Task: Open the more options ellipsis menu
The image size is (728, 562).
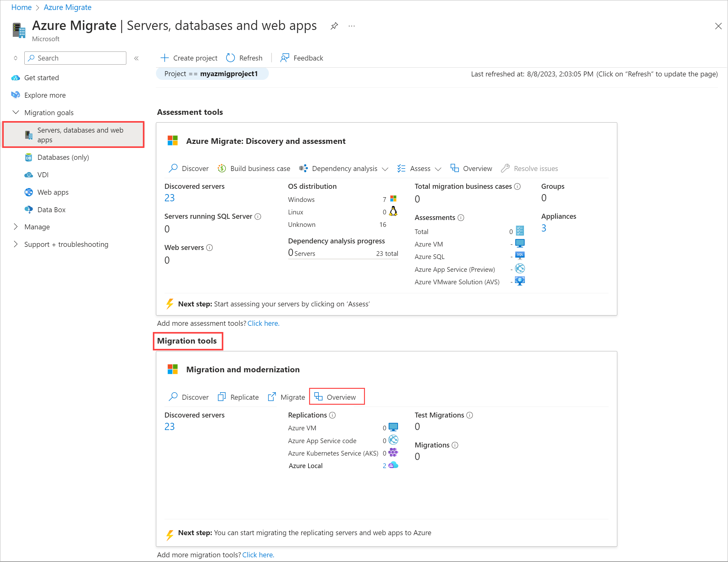Action: click(x=351, y=26)
